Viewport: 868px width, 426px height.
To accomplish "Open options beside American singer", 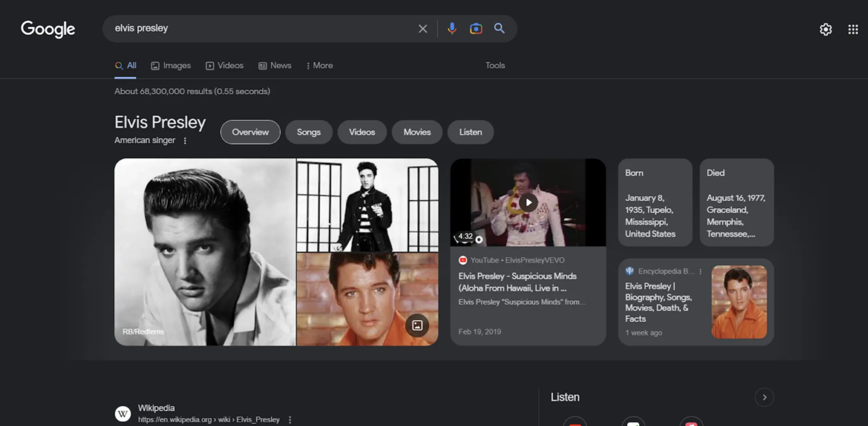I will click(185, 140).
